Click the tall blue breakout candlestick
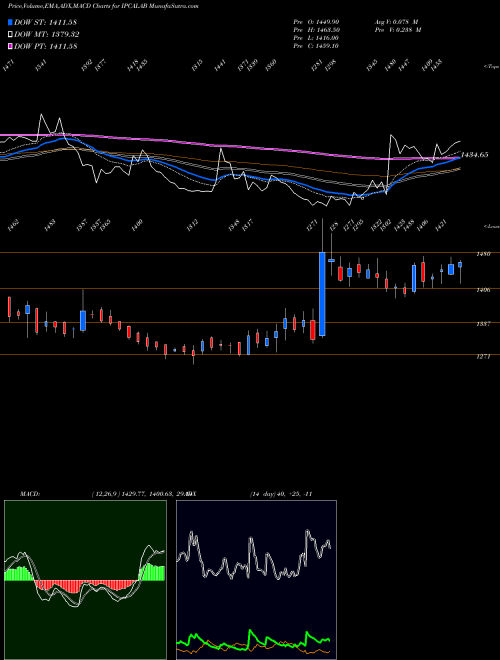 (x=322, y=294)
